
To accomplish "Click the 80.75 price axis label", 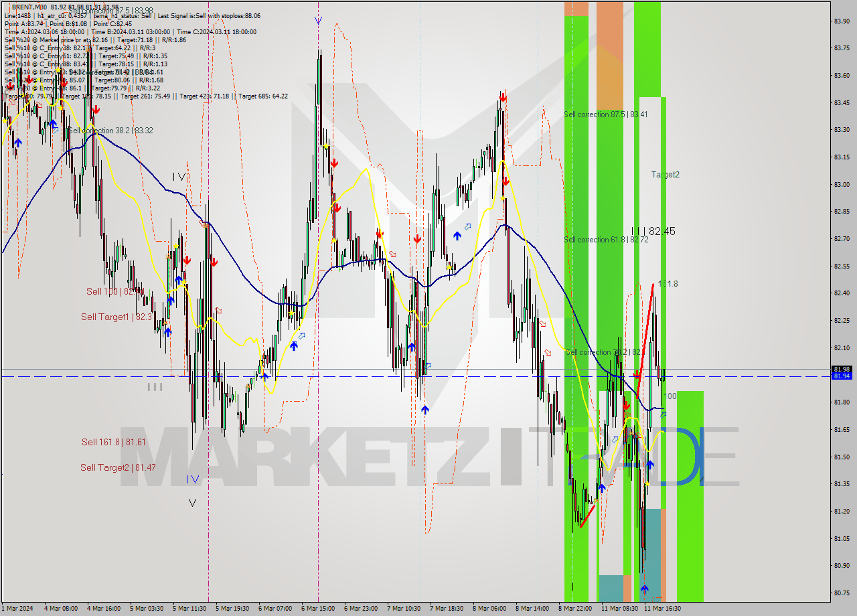I will [842, 593].
